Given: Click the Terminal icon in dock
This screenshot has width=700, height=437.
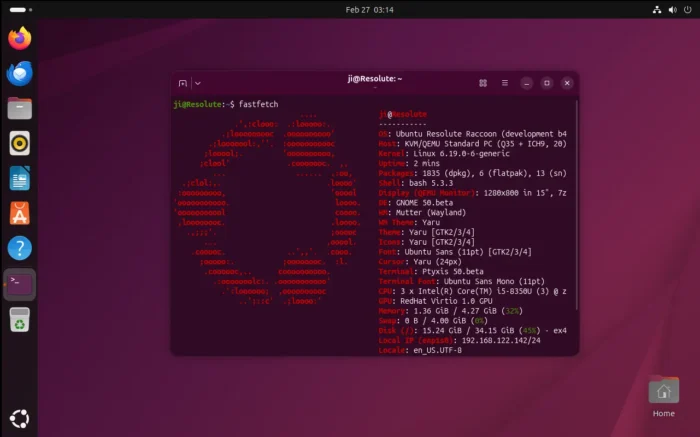Looking at the screenshot, I should (20, 284).
